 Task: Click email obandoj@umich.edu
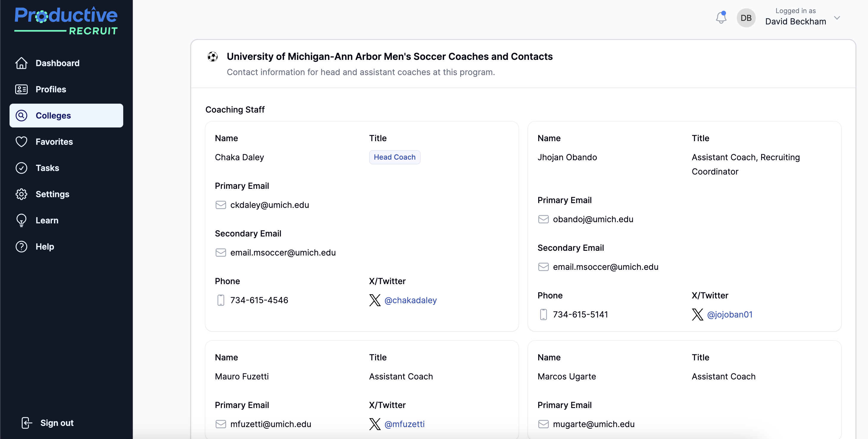pyautogui.click(x=593, y=219)
